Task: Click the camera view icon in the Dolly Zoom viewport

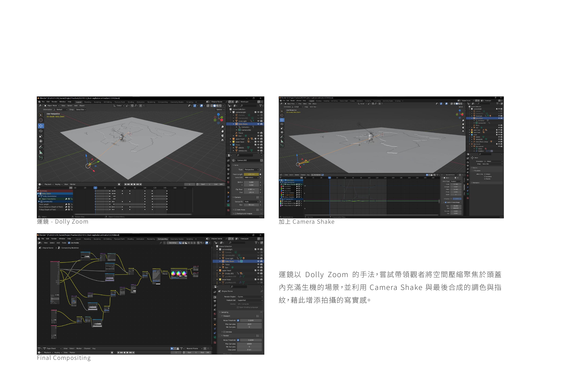Action: point(222,136)
